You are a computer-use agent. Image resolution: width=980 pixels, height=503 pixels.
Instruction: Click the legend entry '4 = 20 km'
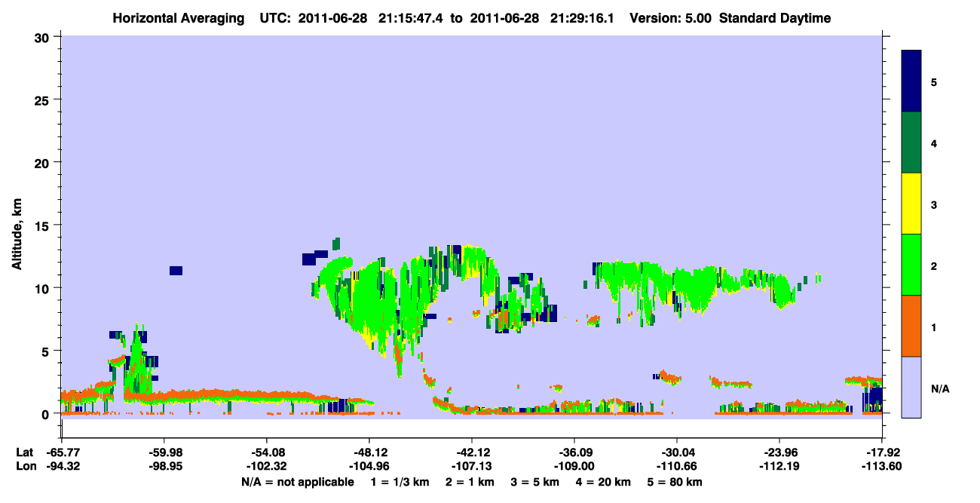605,482
